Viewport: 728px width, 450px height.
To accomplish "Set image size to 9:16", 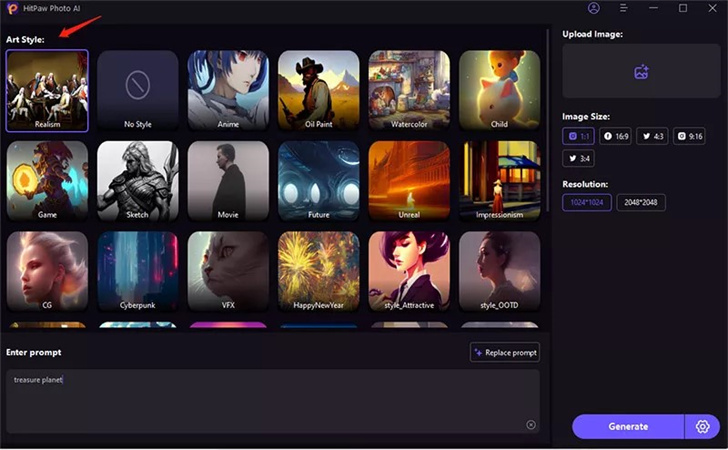I will [x=689, y=137].
